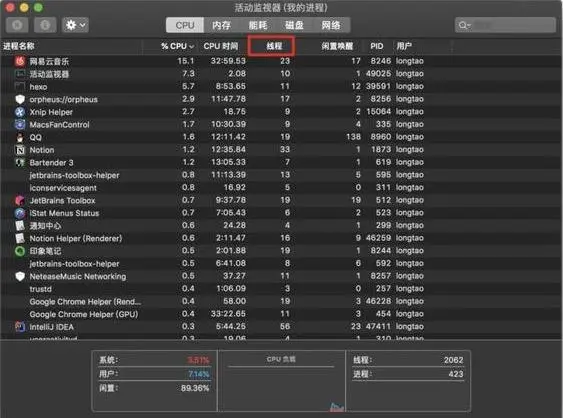Click the QQ penguin icon
The width and height of the screenshot is (563, 418).
coord(20,137)
